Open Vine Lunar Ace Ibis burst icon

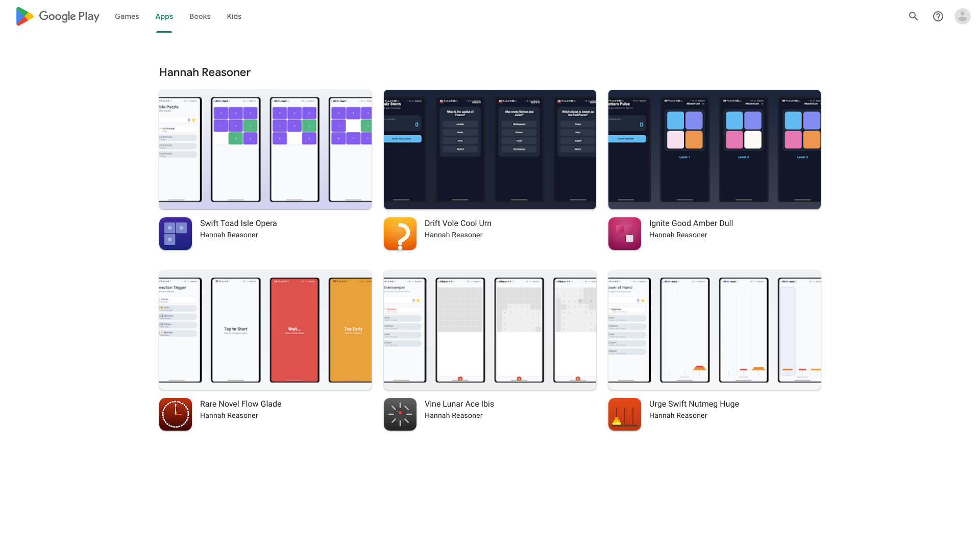pyautogui.click(x=400, y=414)
